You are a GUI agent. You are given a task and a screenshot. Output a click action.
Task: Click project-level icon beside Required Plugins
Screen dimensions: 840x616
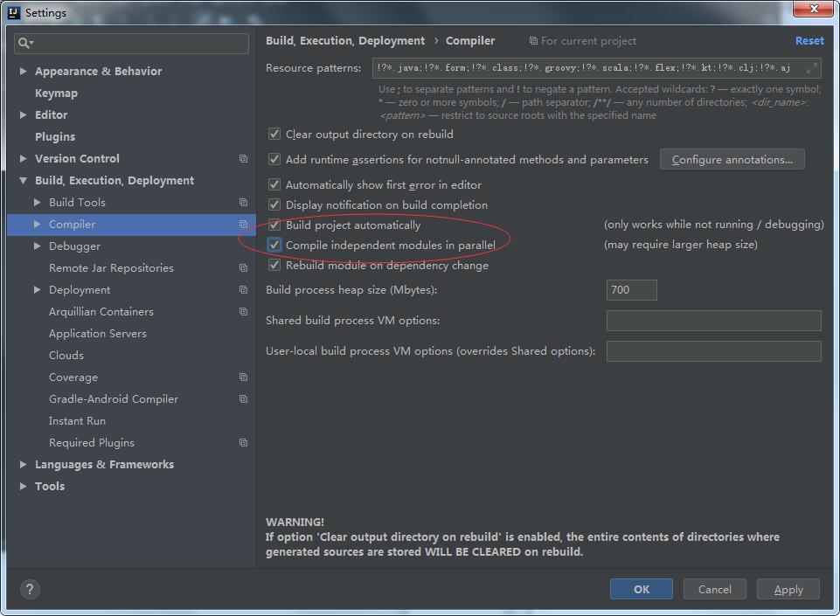[243, 443]
